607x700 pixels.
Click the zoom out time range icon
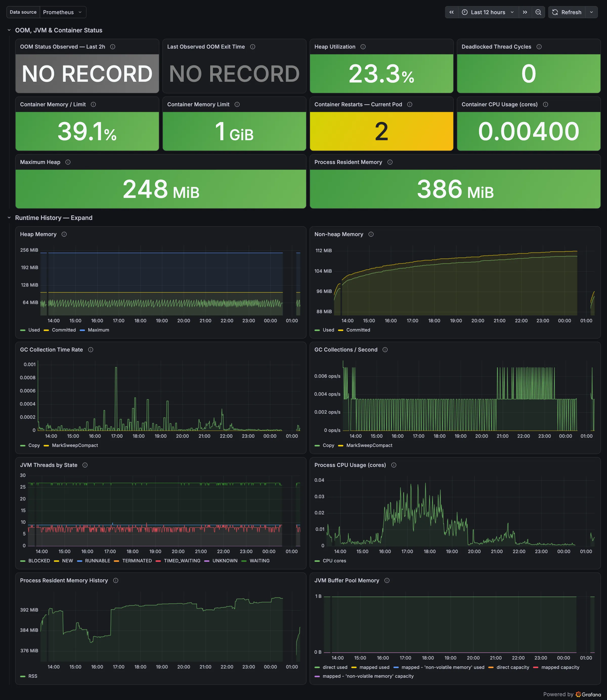tap(538, 12)
